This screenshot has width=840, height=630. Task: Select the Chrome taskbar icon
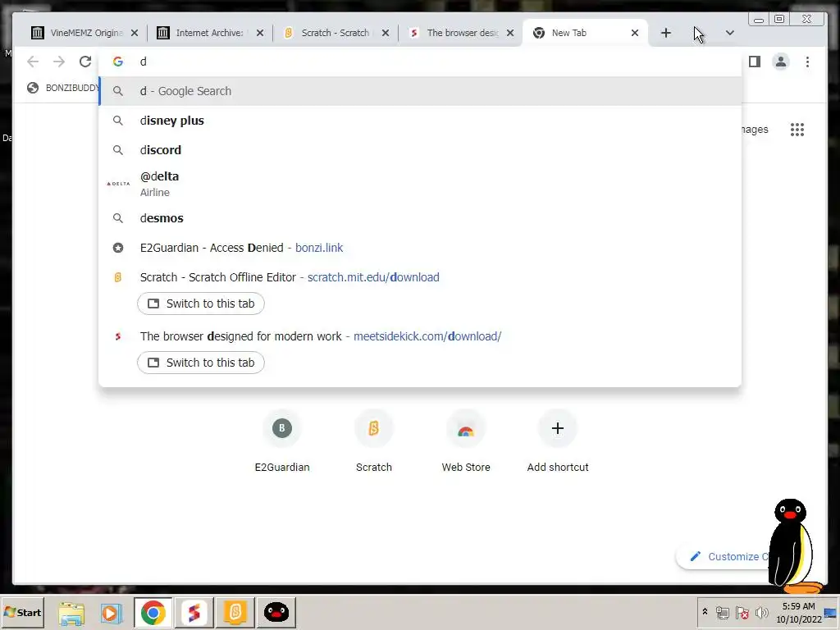[153, 613]
